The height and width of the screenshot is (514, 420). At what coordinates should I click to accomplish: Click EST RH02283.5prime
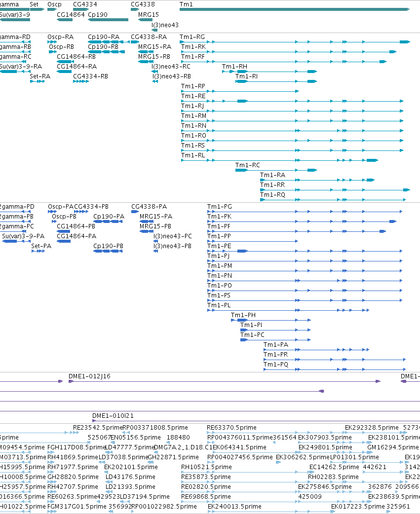coord(333,477)
